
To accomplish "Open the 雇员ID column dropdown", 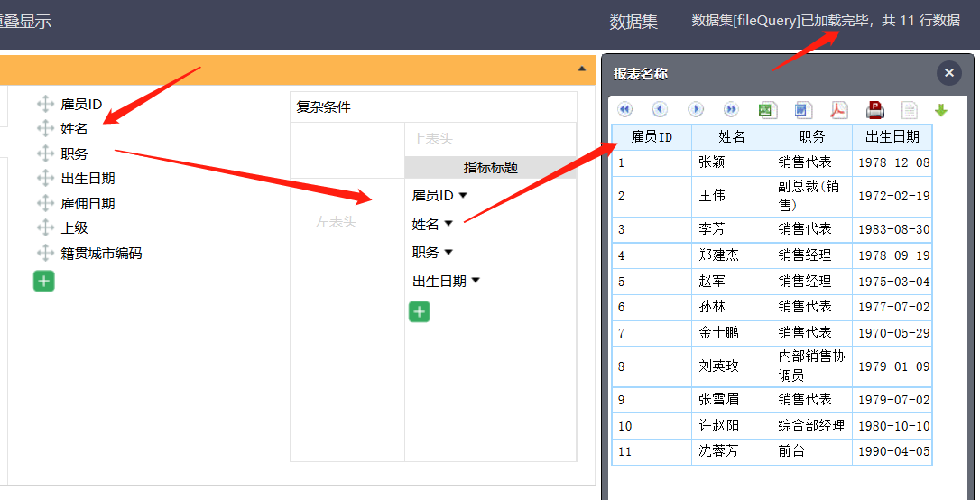I will [x=463, y=195].
